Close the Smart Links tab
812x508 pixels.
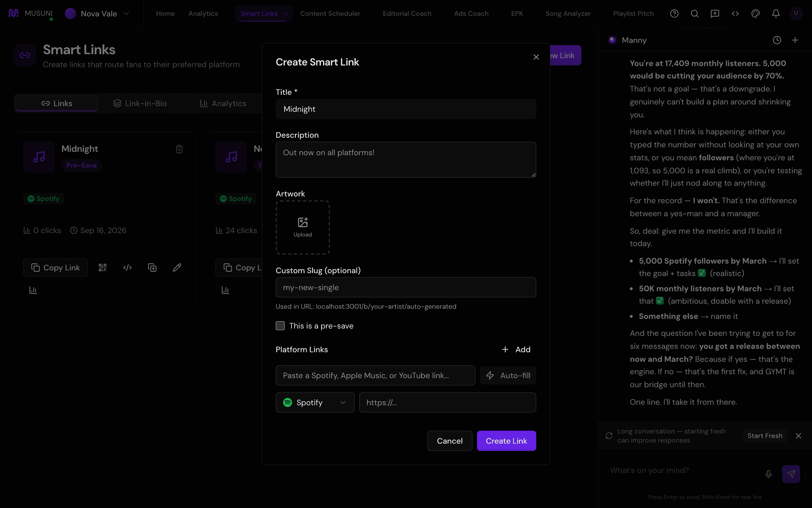point(286,14)
